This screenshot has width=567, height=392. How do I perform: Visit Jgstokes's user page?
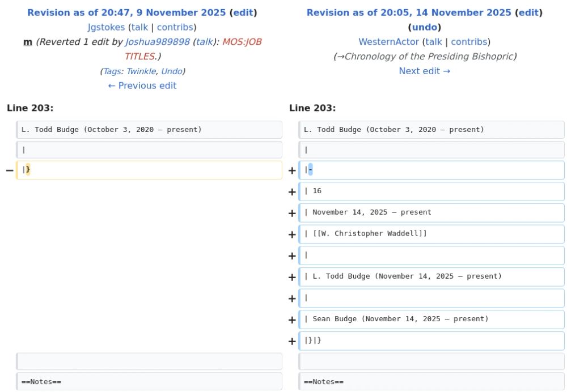(x=106, y=27)
